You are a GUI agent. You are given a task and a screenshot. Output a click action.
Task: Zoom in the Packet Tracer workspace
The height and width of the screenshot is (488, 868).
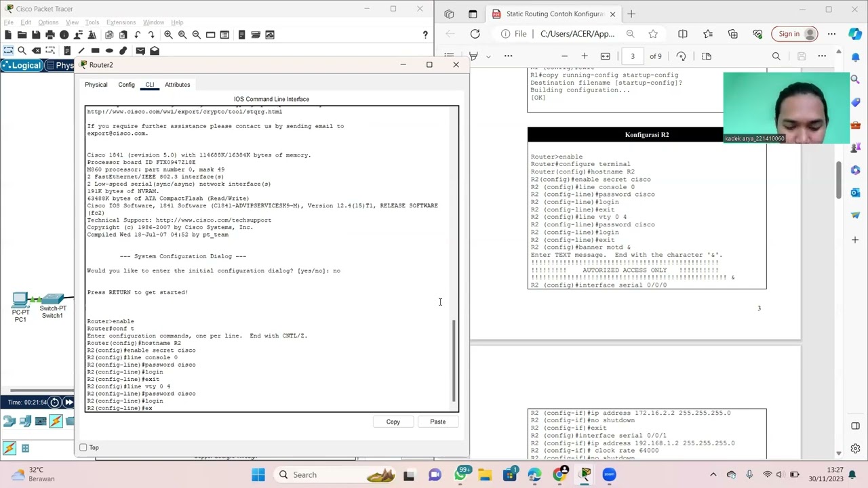pyautogui.click(x=168, y=35)
